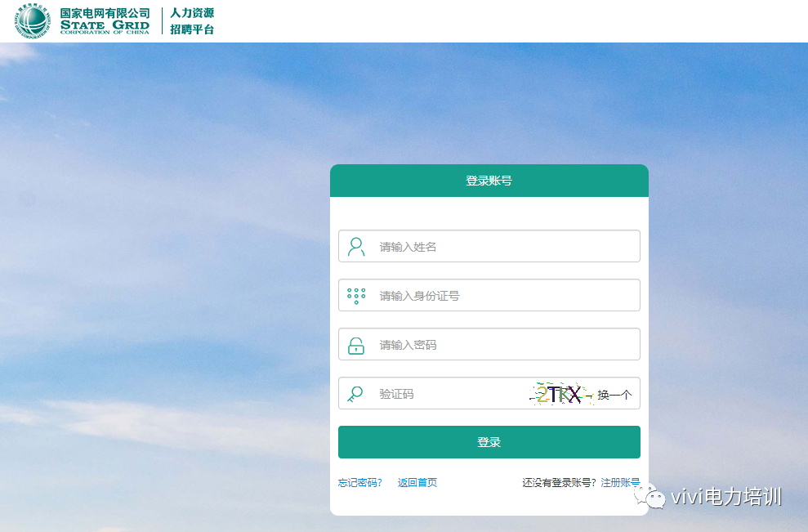
Task: Focus the 验证码 captcha input field
Action: pyautogui.click(x=449, y=394)
